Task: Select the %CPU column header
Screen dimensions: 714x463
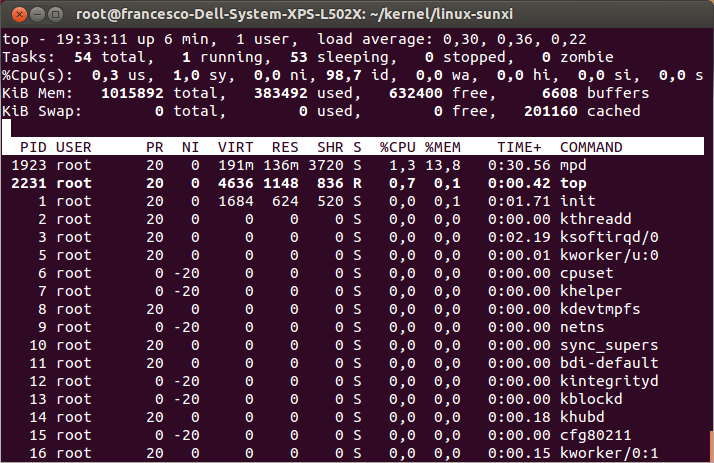Action: (x=398, y=148)
